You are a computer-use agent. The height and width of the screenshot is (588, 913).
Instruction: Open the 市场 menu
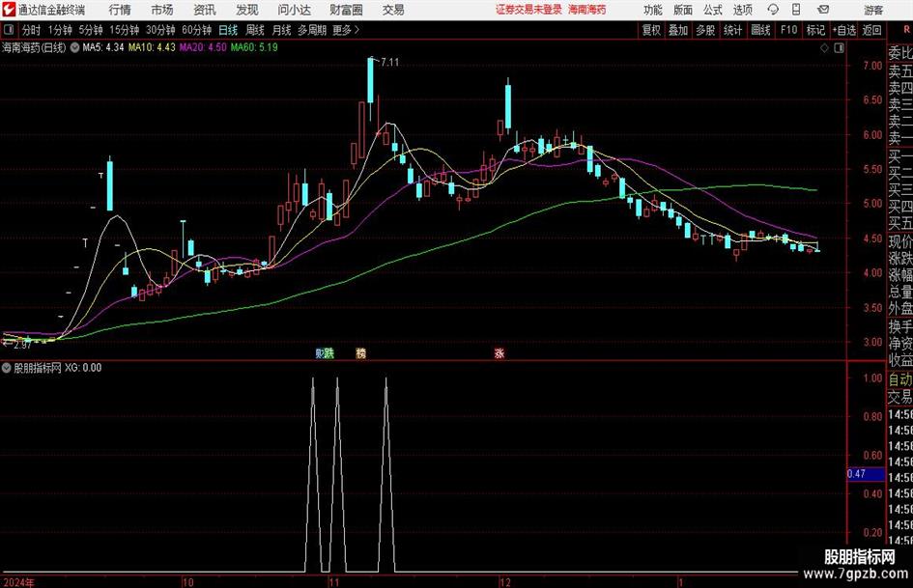point(162,10)
